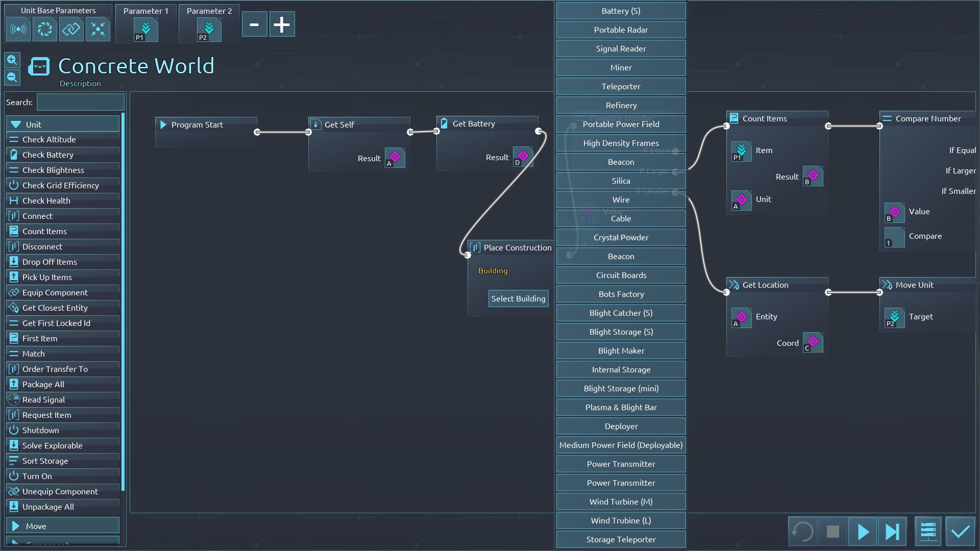Expand the Move category
The height and width of the screenshot is (551, 980).
pyautogui.click(x=63, y=526)
